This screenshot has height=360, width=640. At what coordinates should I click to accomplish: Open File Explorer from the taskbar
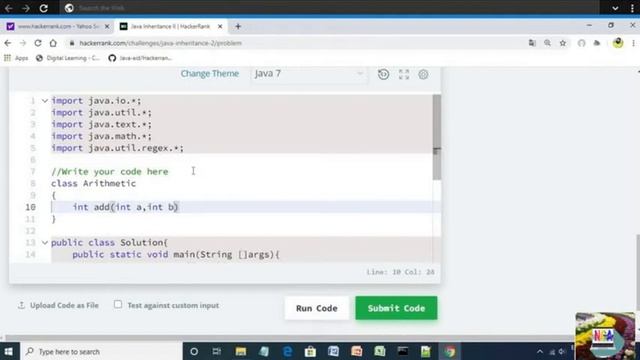click(x=240, y=351)
